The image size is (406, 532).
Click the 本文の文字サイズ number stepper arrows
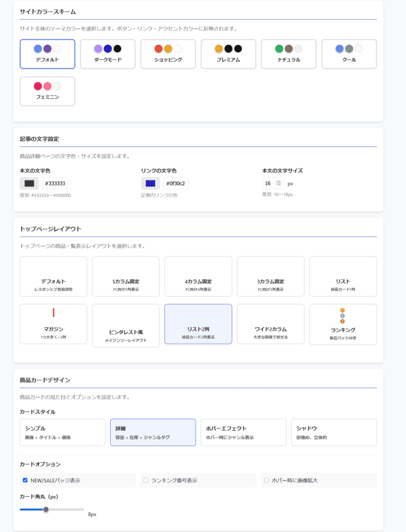[x=279, y=183]
